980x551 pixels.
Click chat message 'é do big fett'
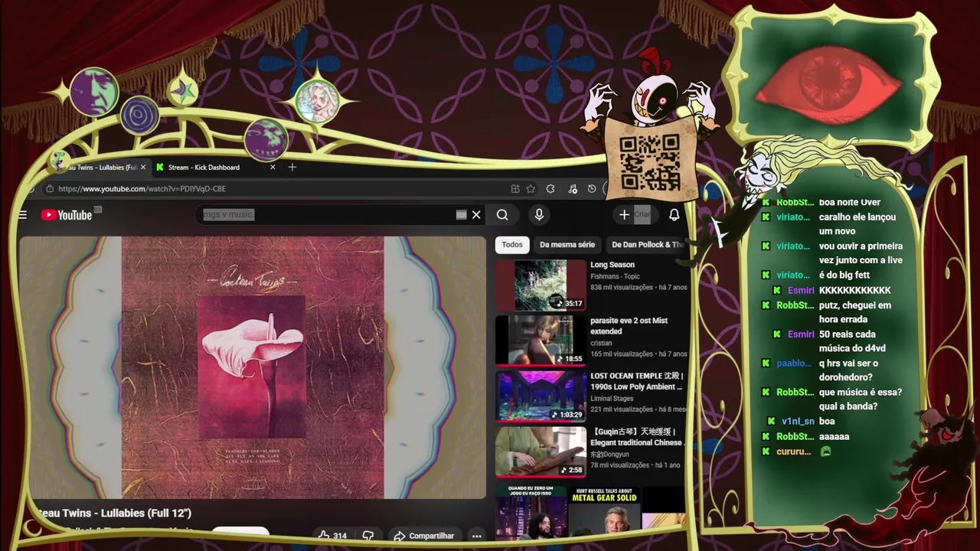[x=844, y=275]
